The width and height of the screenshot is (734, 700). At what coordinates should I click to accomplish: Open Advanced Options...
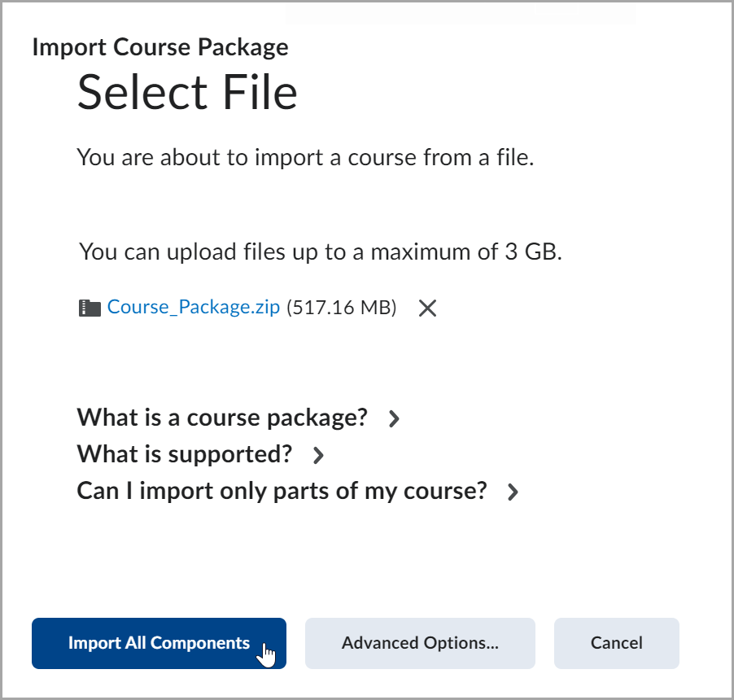click(421, 643)
